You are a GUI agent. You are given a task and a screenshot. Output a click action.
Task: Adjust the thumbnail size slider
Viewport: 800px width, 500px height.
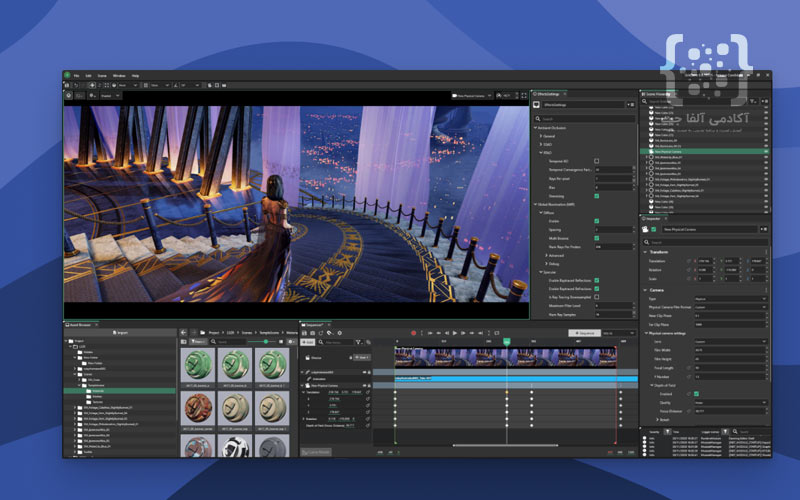click(x=265, y=342)
